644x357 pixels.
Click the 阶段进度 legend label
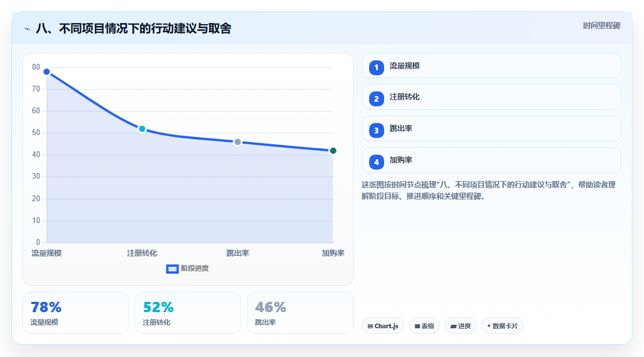(x=195, y=268)
